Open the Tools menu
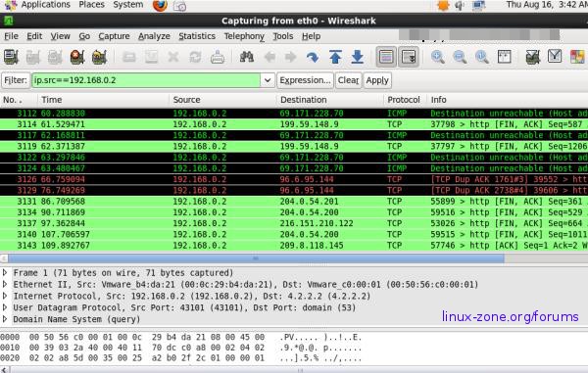588x373 pixels. tap(283, 36)
